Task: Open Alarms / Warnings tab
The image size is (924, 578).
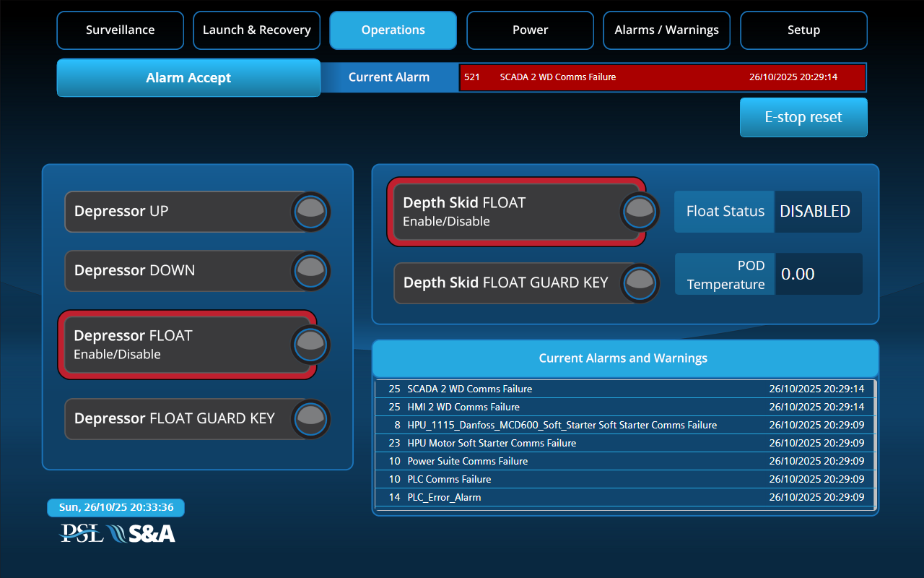Action: pos(666,30)
